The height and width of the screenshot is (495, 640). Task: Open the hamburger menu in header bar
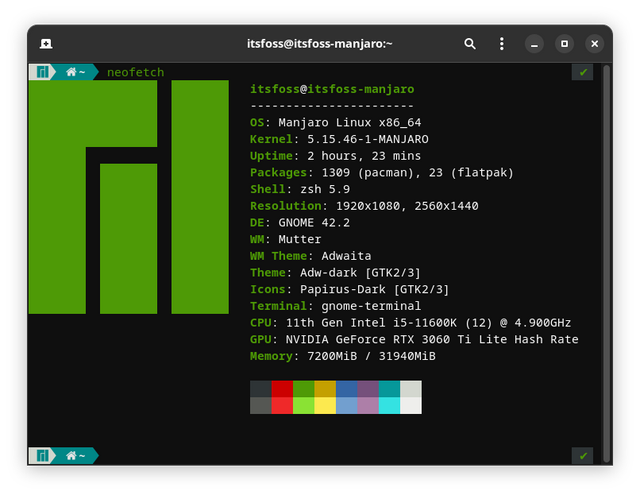pos(503,44)
